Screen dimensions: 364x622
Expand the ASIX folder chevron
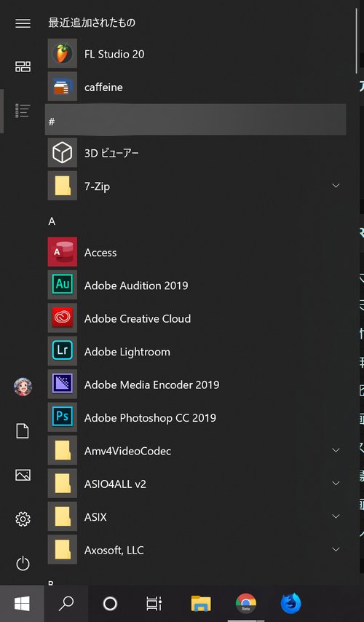click(336, 516)
